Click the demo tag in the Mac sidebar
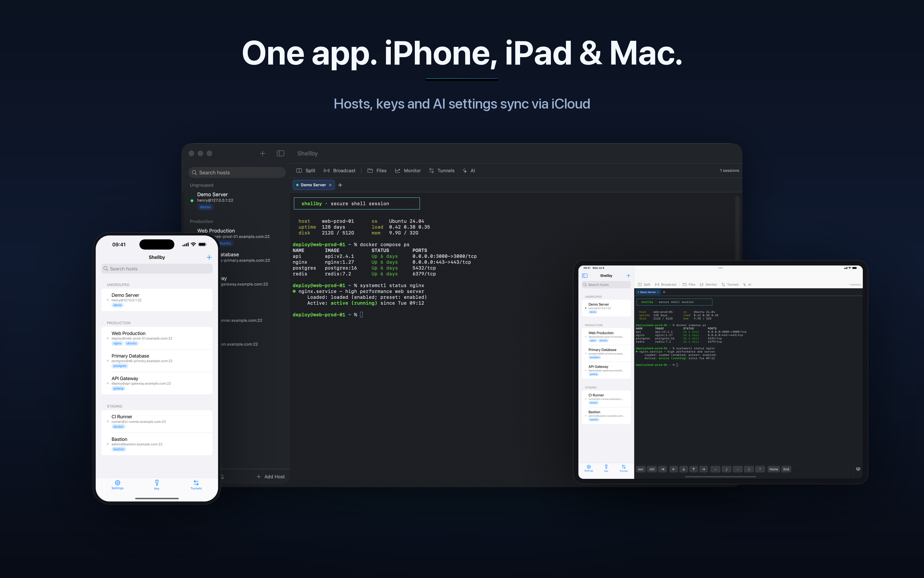 coord(205,207)
